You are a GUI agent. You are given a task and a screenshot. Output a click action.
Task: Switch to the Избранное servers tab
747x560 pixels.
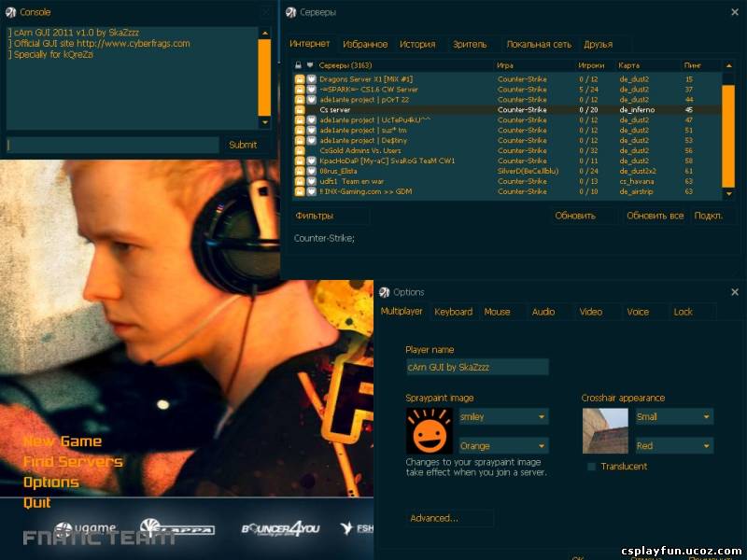365,44
